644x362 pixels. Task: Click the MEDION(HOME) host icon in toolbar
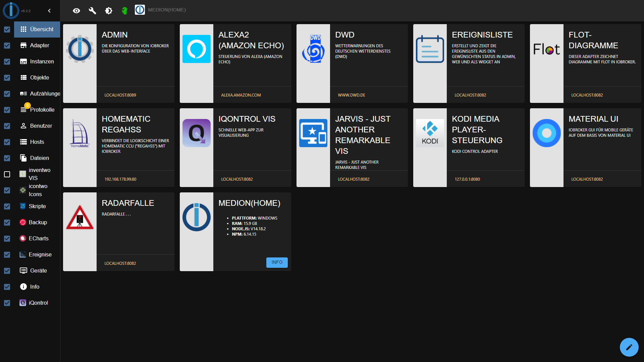140,10
